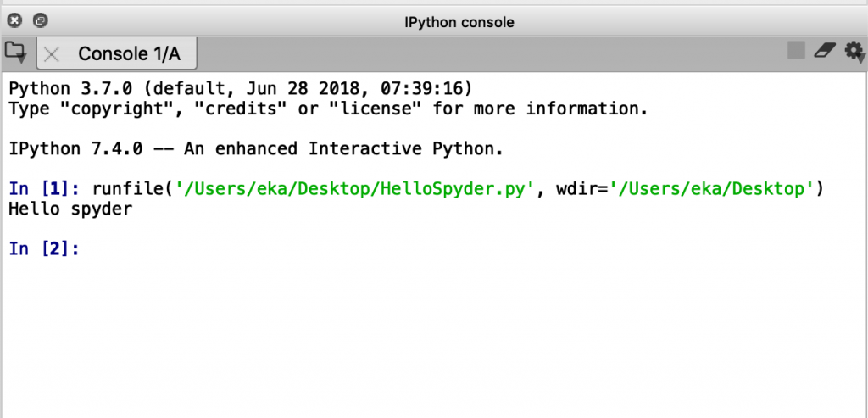Click the IPython console title bar
Viewport: 868px width, 418px height.
click(x=459, y=22)
